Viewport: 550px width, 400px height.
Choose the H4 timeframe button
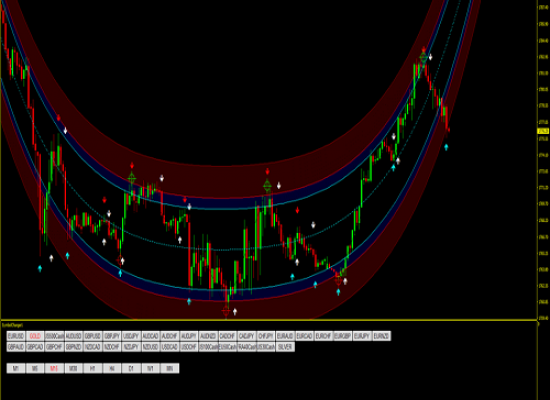tap(112, 368)
